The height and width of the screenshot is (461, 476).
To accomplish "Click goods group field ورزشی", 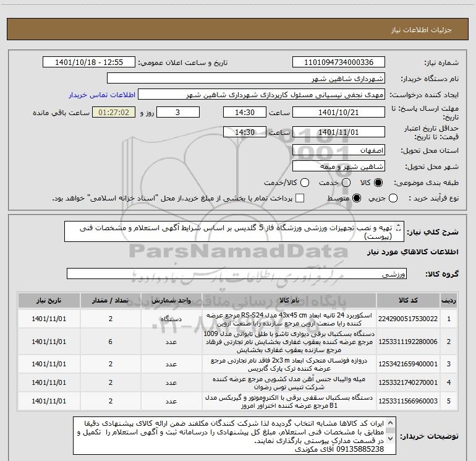I will pyautogui.click(x=237, y=274).
